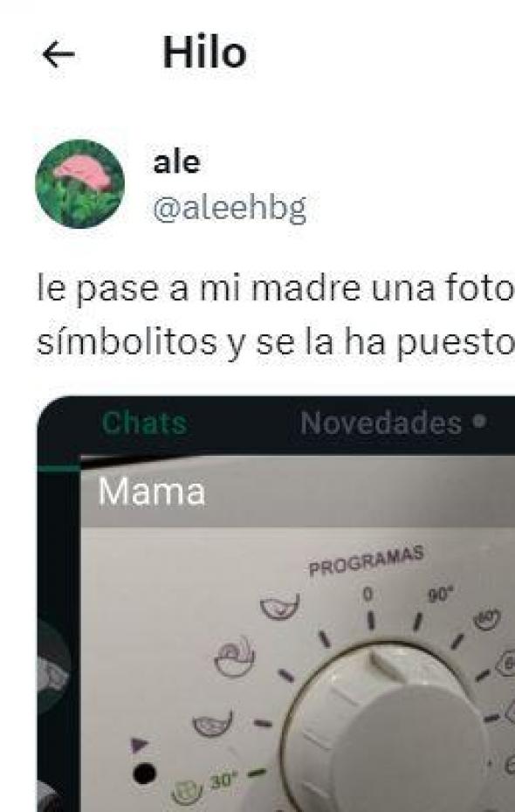The height and width of the screenshot is (812, 515).
Task: Click the 30° program label
Action: (223, 780)
